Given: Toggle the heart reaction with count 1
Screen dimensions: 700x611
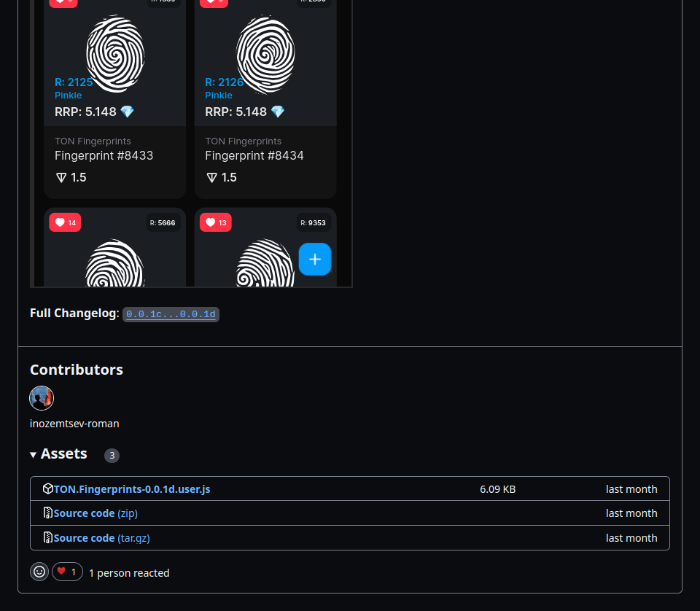Looking at the screenshot, I should (67, 572).
